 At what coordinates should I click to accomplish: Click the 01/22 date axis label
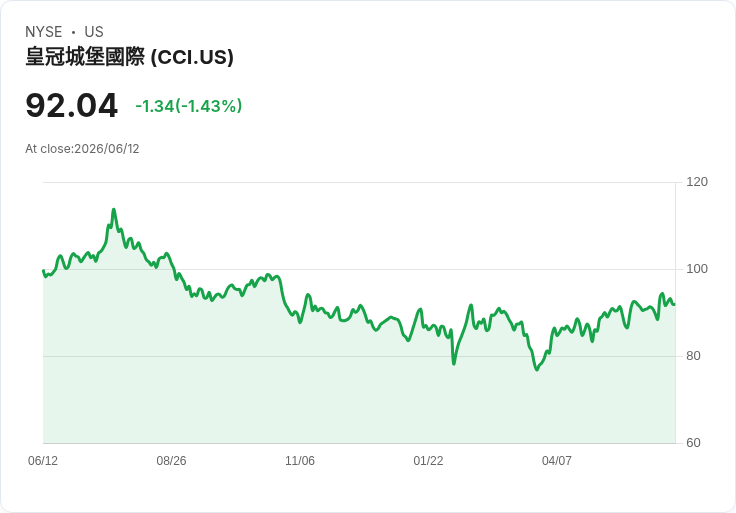point(428,461)
